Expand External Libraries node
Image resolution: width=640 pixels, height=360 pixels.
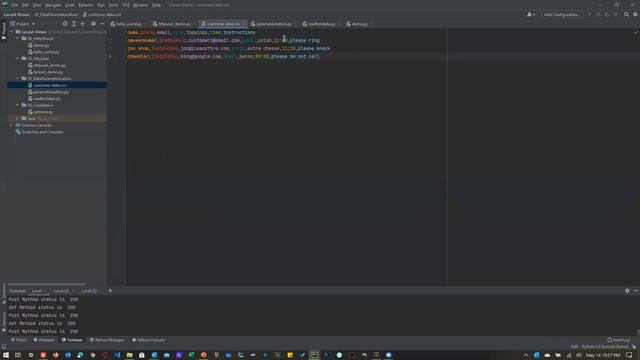[11, 125]
